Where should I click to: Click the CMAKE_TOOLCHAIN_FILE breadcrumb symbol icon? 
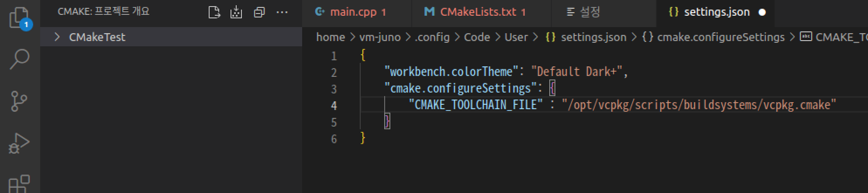806,37
